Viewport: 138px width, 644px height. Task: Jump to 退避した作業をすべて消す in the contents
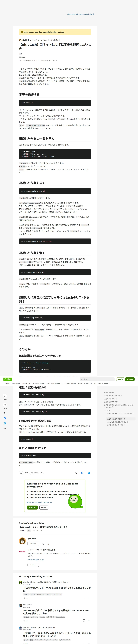[x=116, y=425]
